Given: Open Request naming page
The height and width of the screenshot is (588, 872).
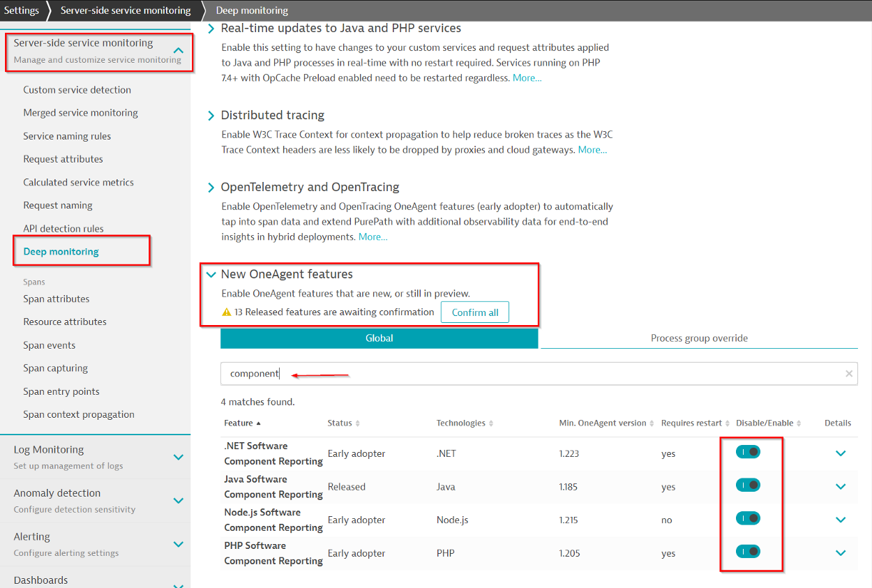Looking at the screenshot, I should [58, 206].
